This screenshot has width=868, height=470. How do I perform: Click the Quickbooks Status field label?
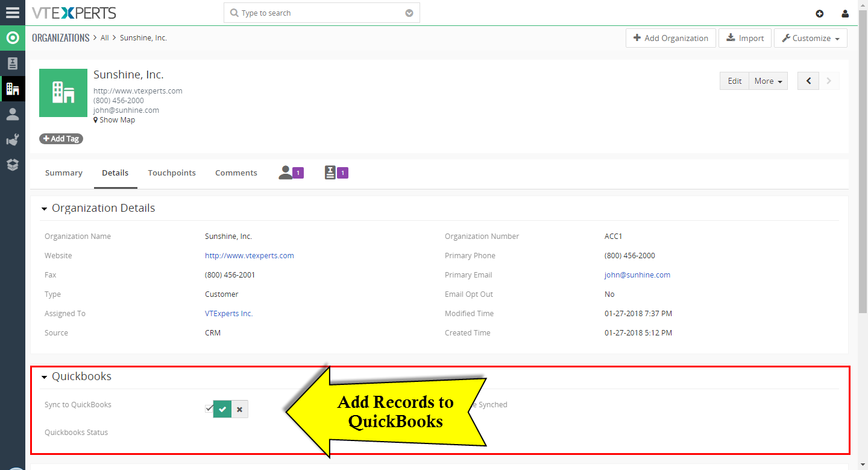(x=77, y=433)
